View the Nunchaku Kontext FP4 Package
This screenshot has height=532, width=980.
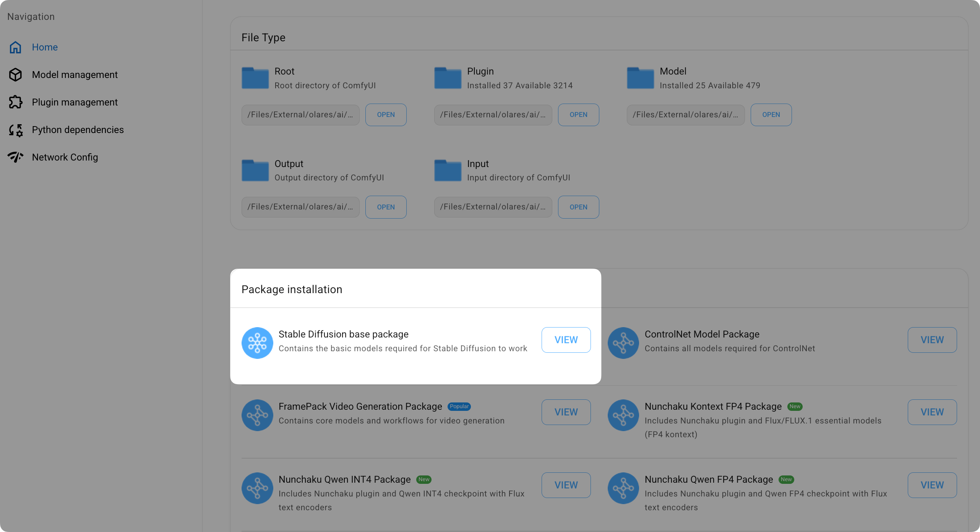[932, 412]
